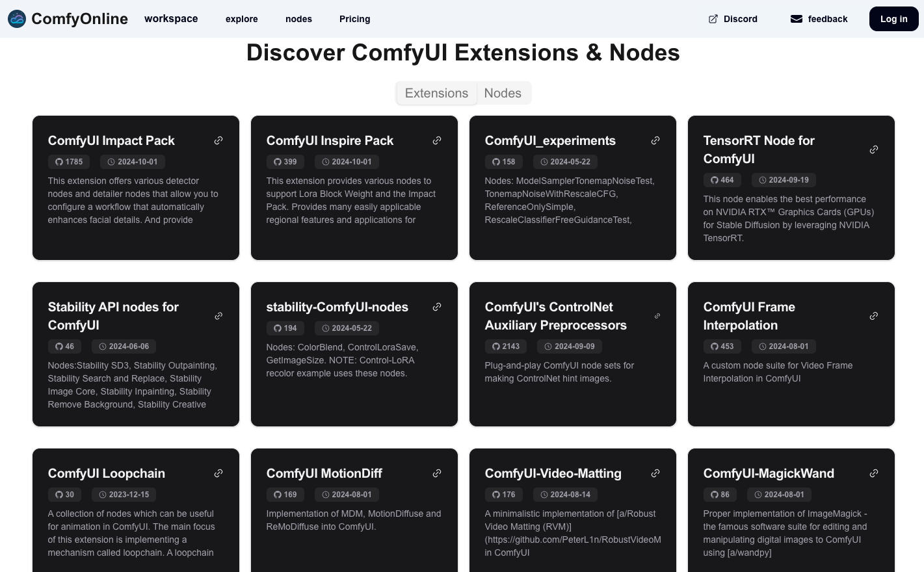This screenshot has width=924, height=572.
Task: Click GitHub star icon showing 2143
Action: 496,346
